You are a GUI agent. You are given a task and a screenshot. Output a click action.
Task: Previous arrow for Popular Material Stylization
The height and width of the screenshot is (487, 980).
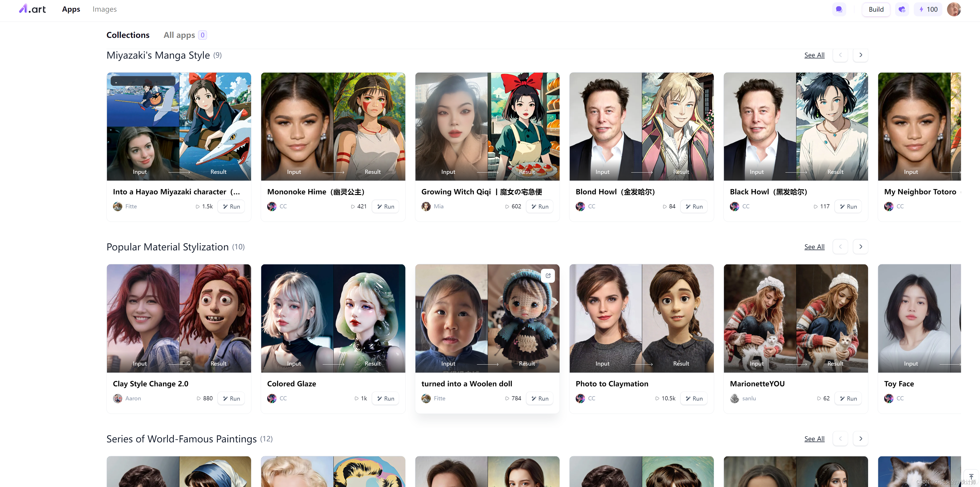coord(840,247)
